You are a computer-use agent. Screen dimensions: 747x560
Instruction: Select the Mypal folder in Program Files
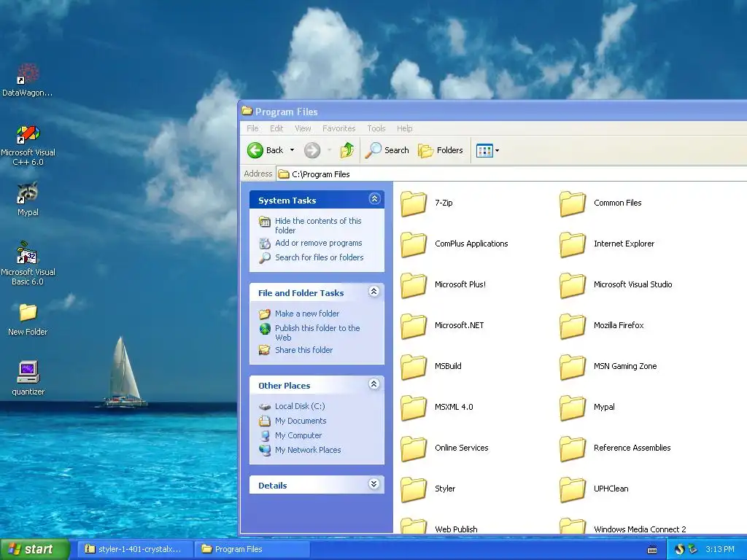click(573, 408)
